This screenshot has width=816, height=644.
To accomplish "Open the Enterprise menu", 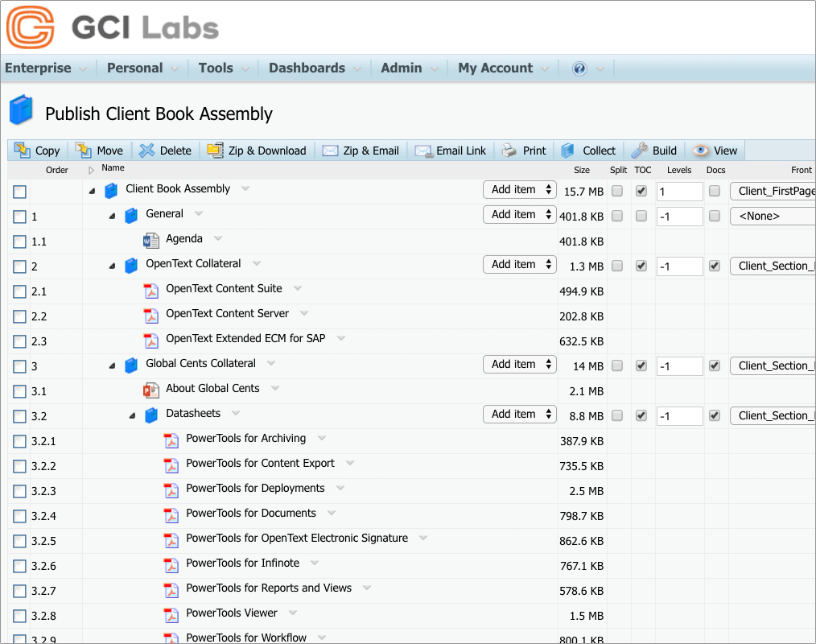I will point(46,68).
